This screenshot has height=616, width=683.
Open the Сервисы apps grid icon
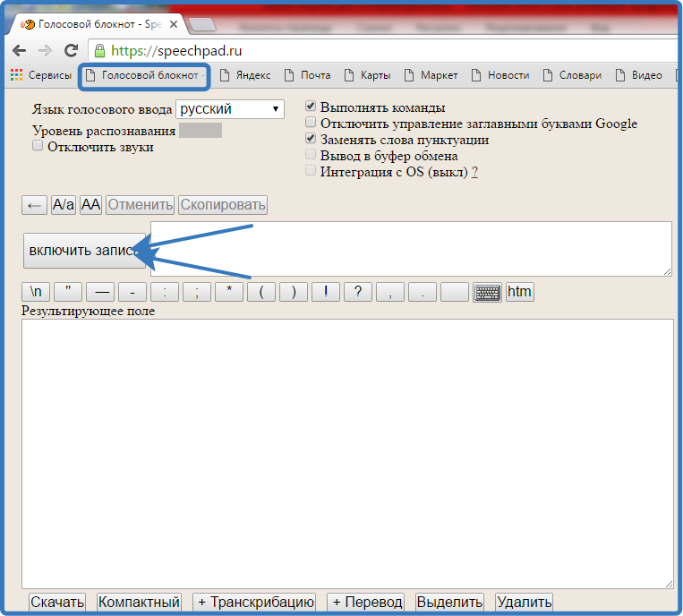(16, 75)
